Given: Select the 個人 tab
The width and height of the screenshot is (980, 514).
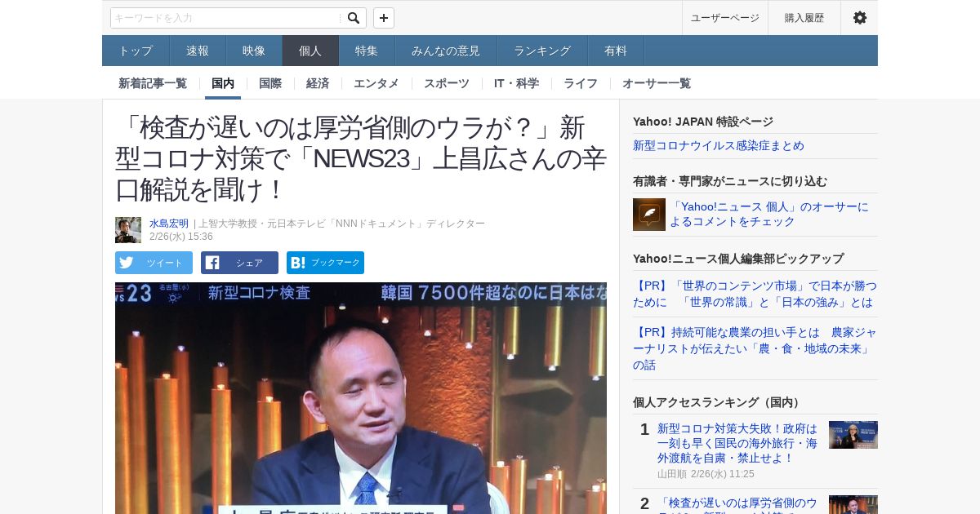Looking at the screenshot, I should coord(310,51).
